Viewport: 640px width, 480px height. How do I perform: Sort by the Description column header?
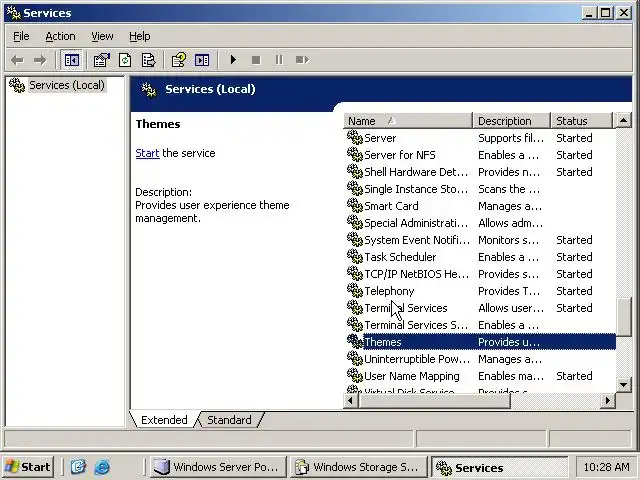pyautogui.click(x=511, y=121)
